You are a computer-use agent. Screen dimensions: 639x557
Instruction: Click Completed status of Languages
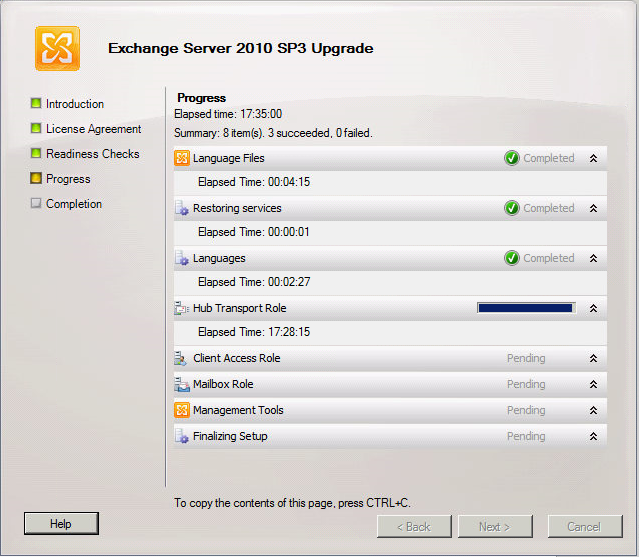click(x=549, y=258)
